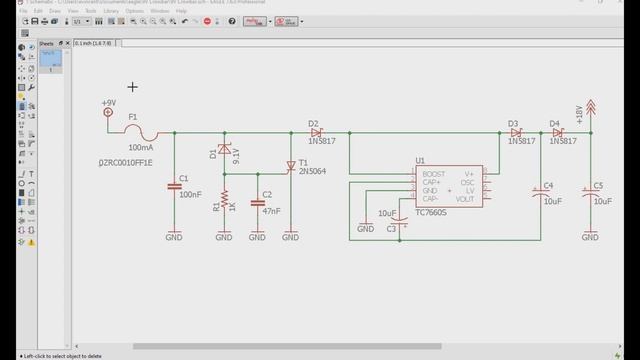Select the Rotate tool
The image size is (640, 360).
31,78
